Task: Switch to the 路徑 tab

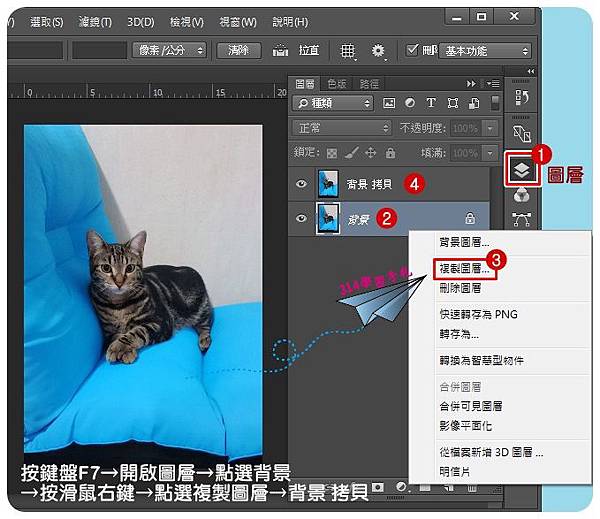Action: tap(369, 84)
